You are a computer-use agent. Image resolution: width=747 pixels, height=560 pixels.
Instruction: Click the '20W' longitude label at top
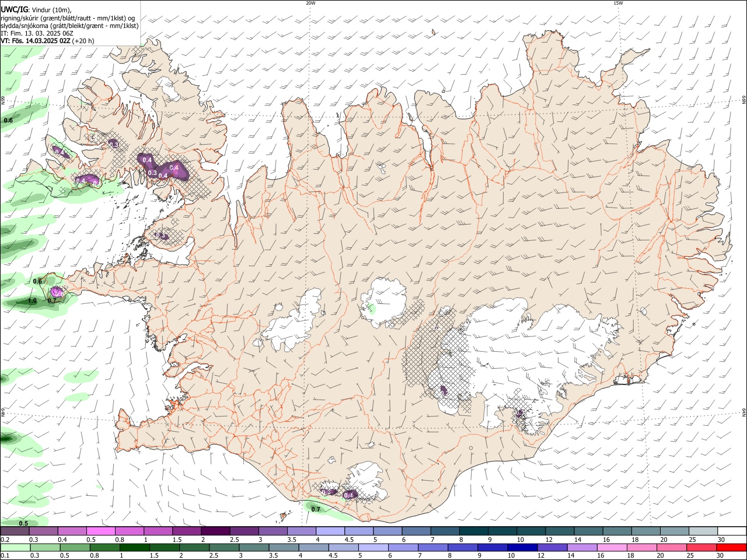pyautogui.click(x=310, y=3)
